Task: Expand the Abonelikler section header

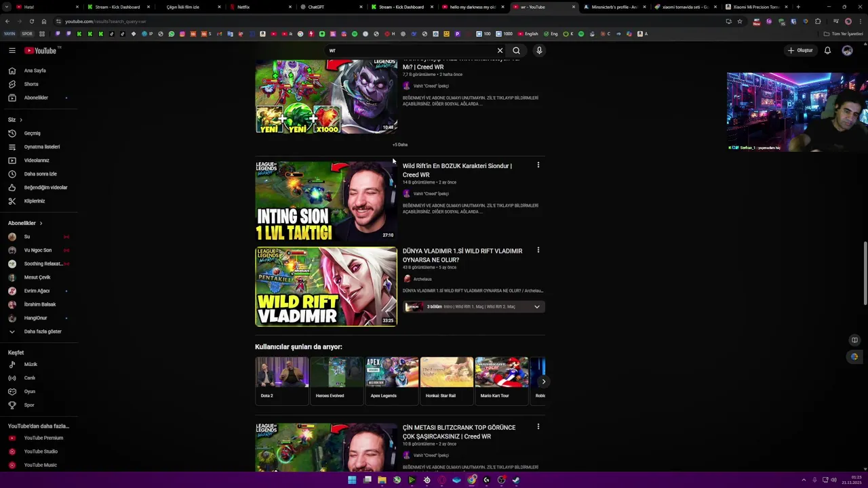Action: (25, 223)
